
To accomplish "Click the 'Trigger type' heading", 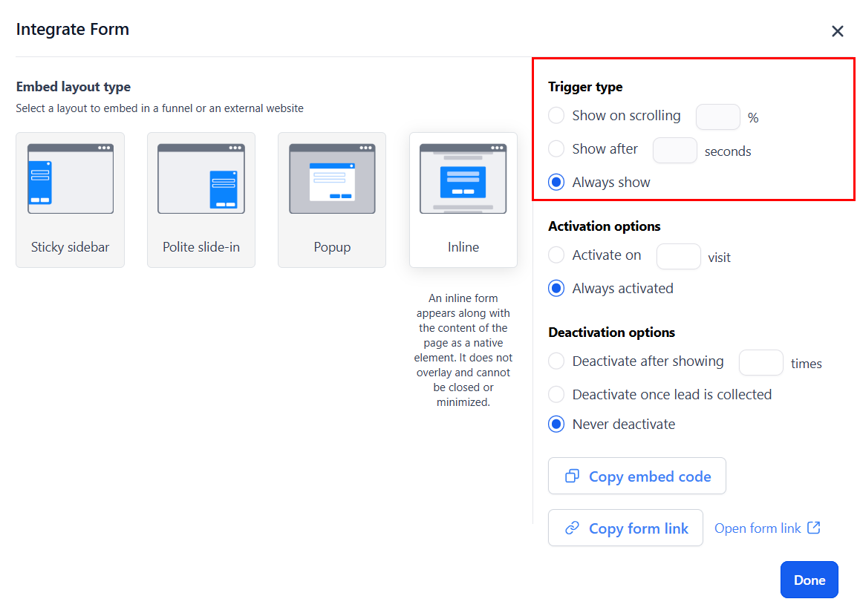I will [x=585, y=87].
